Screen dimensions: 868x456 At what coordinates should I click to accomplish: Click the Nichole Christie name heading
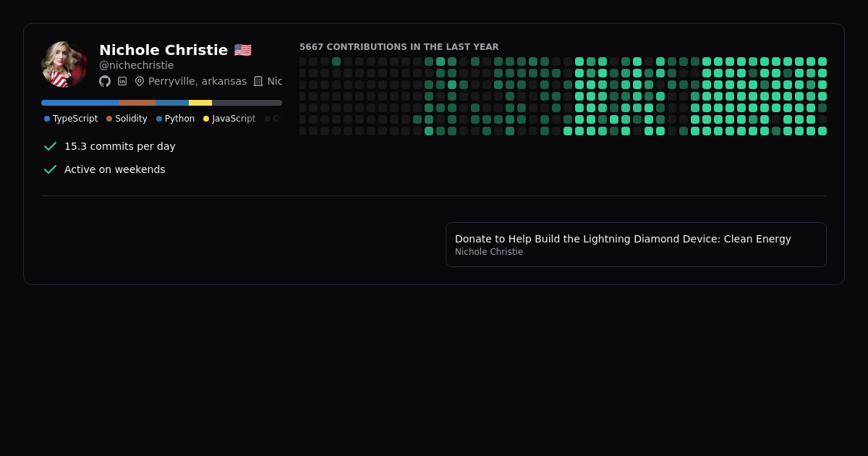tap(163, 50)
